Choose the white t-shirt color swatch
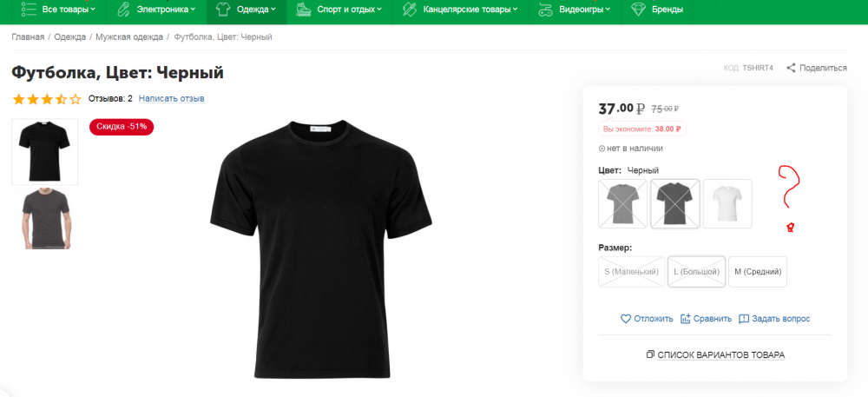Screen dimensions: 868x397 tap(727, 203)
